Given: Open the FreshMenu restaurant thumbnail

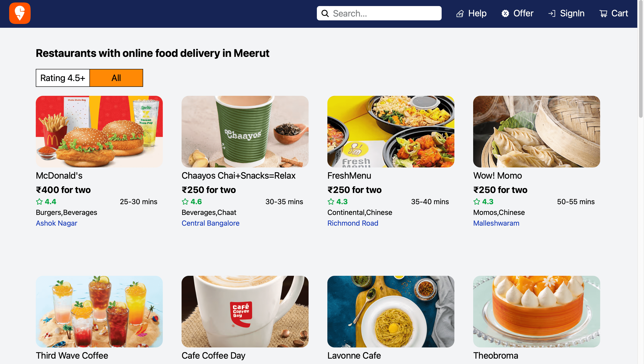Looking at the screenshot, I should click(x=391, y=131).
